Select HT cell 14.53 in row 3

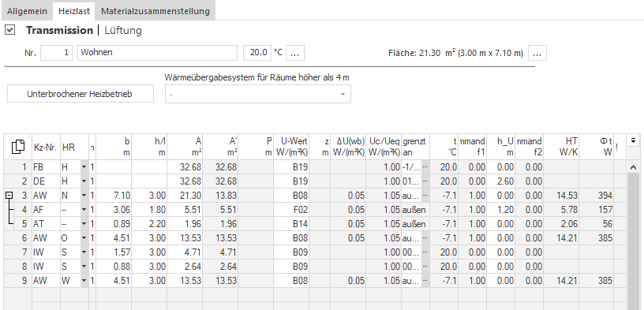560,196
